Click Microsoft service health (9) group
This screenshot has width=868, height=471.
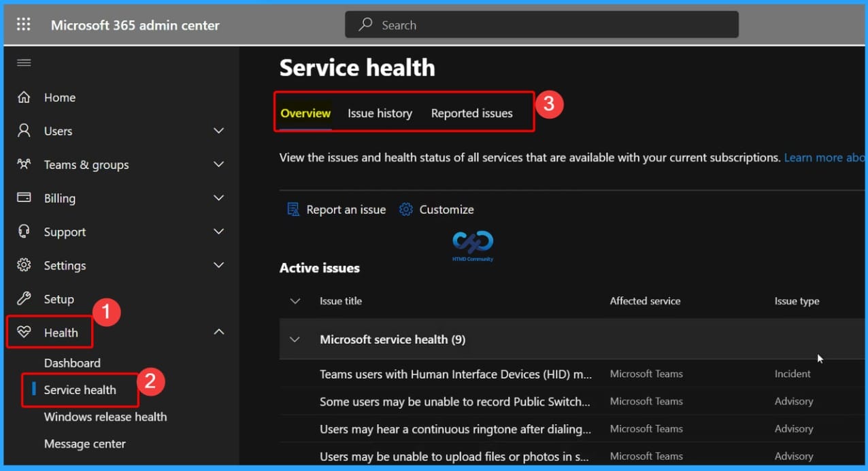pos(393,339)
